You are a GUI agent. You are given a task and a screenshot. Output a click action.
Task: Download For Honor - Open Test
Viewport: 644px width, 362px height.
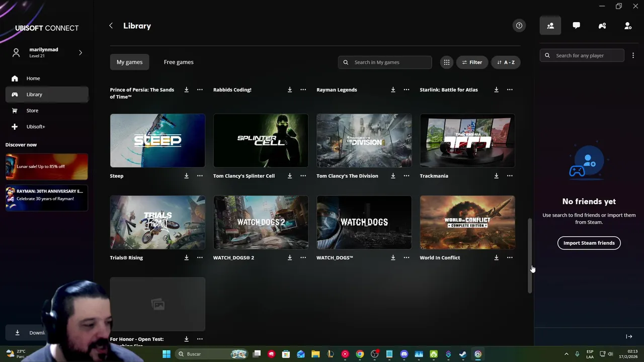pyautogui.click(x=186, y=339)
